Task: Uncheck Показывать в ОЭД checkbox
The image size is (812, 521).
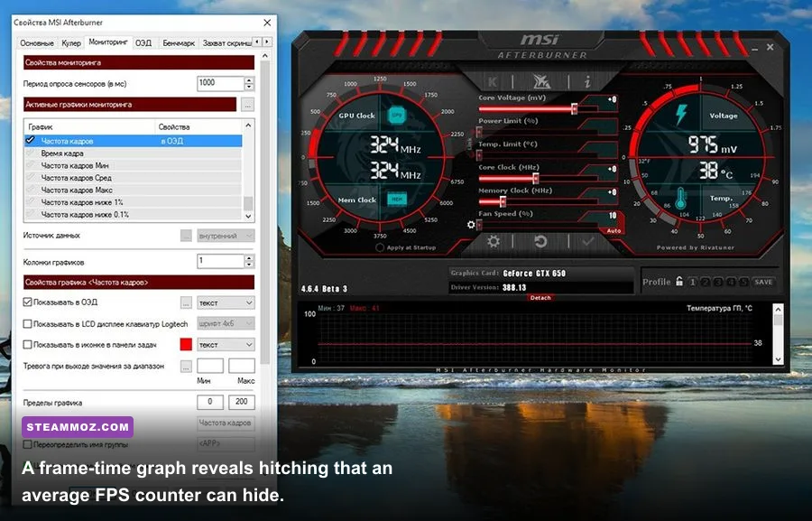Action: [x=27, y=302]
